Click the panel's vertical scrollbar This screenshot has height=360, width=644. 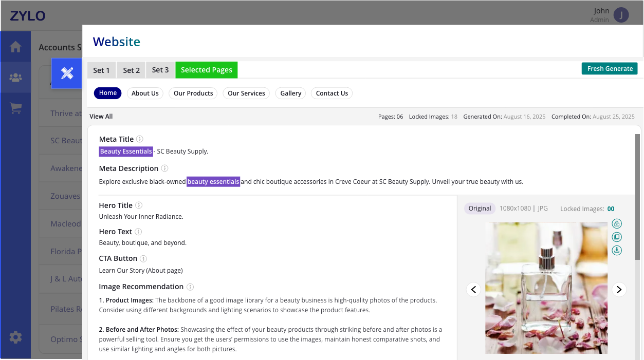pos(638,205)
